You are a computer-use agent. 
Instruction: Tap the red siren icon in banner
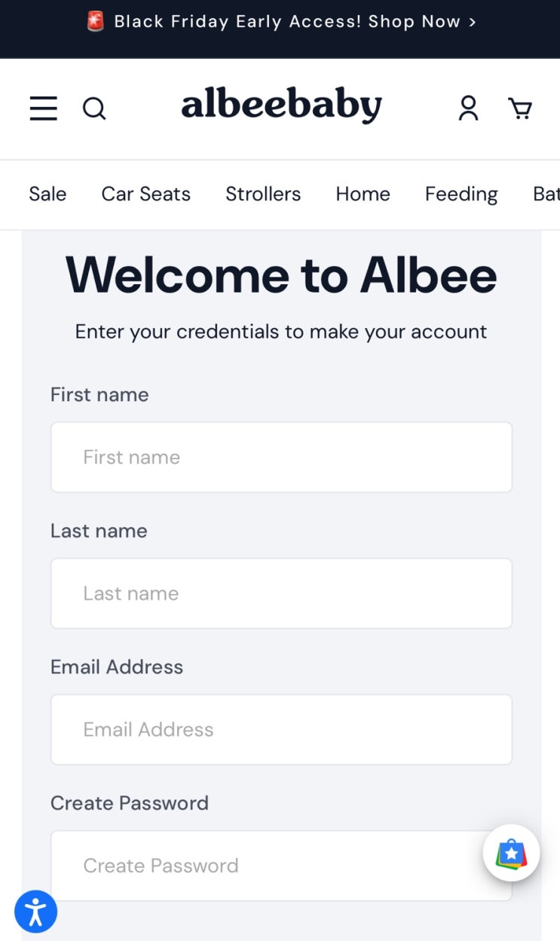click(x=96, y=21)
